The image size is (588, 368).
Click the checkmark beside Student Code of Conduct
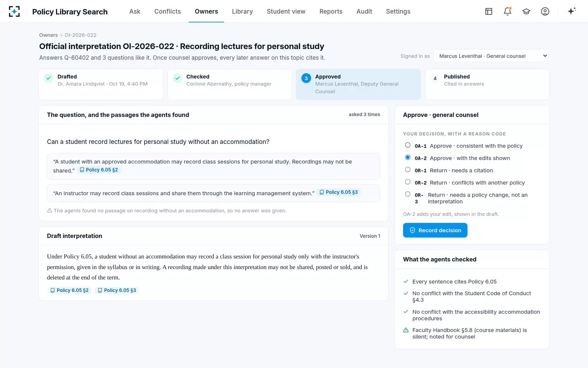click(406, 293)
